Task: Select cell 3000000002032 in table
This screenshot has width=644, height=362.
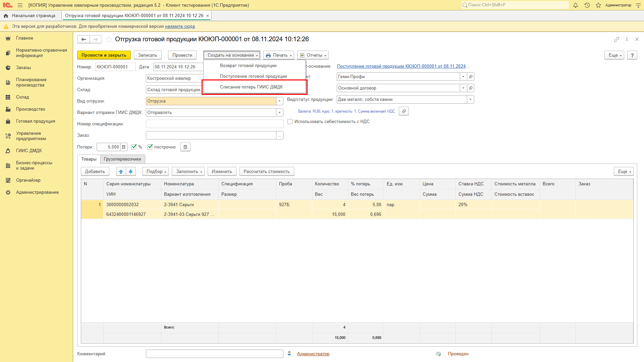Action: pos(132,205)
